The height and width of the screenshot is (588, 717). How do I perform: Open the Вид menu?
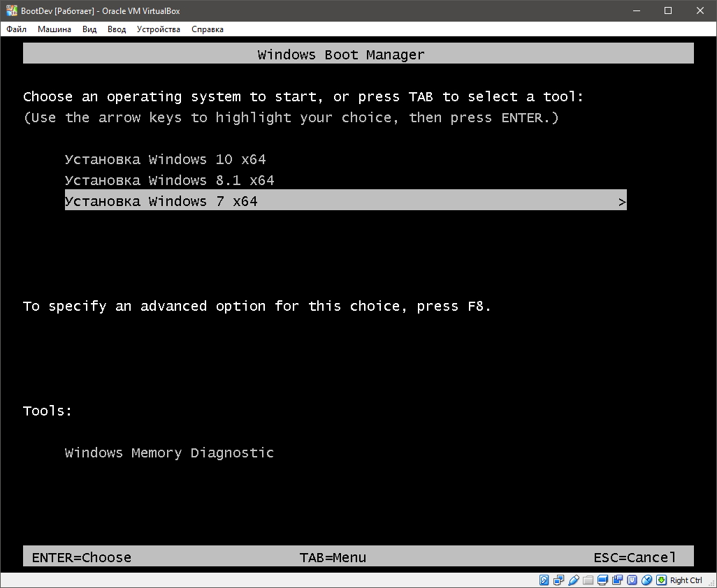(89, 29)
